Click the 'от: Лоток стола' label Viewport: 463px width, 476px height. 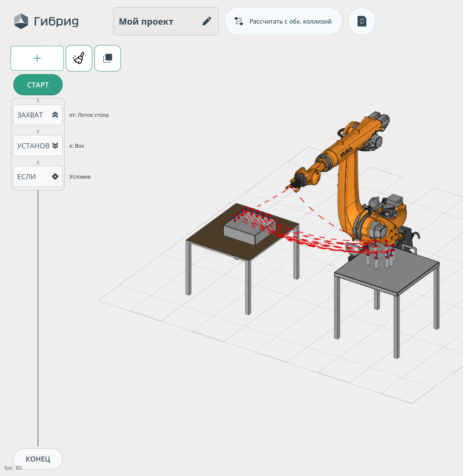click(x=89, y=115)
